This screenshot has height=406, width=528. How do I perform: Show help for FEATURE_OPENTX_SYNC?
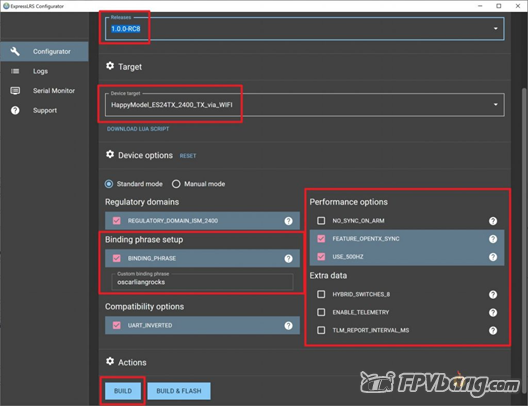pos(493,239)
